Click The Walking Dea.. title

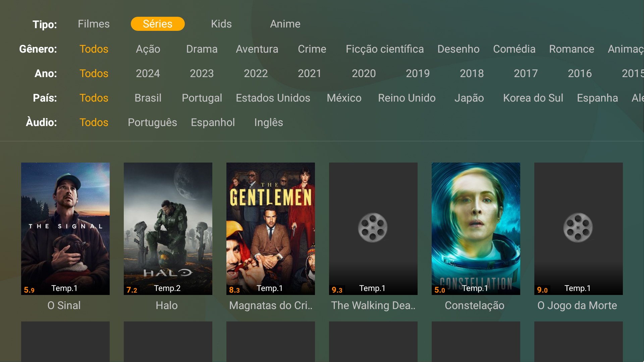click(373, 305)
